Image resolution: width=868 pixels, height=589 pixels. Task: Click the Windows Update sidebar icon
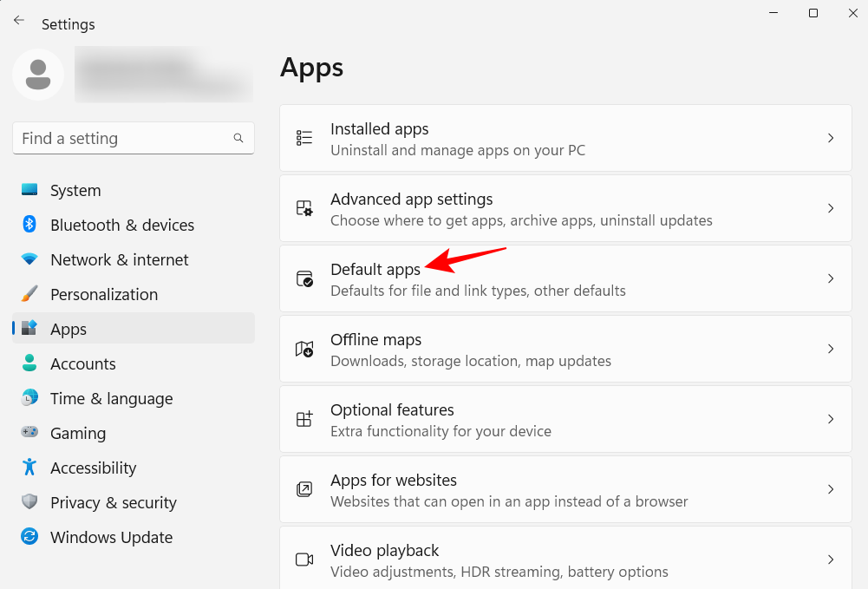pyautogui.click(x=29, y=537)
